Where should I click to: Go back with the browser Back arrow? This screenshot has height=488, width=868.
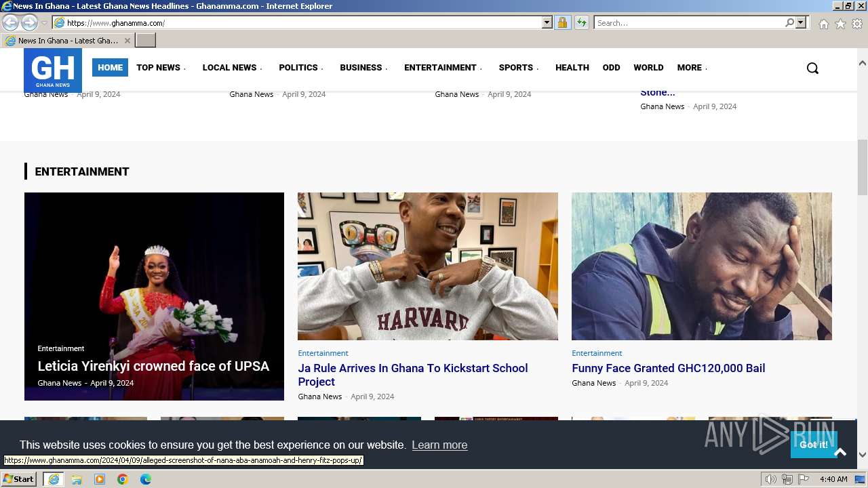pyautogui.click(x=10, y=22)
